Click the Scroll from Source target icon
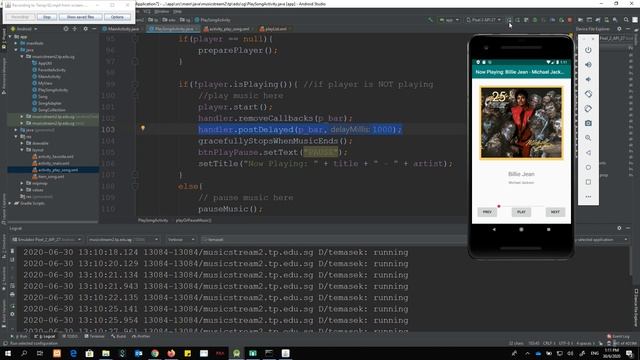The height and width of the screenshot is (360, 640). [66, 29]
